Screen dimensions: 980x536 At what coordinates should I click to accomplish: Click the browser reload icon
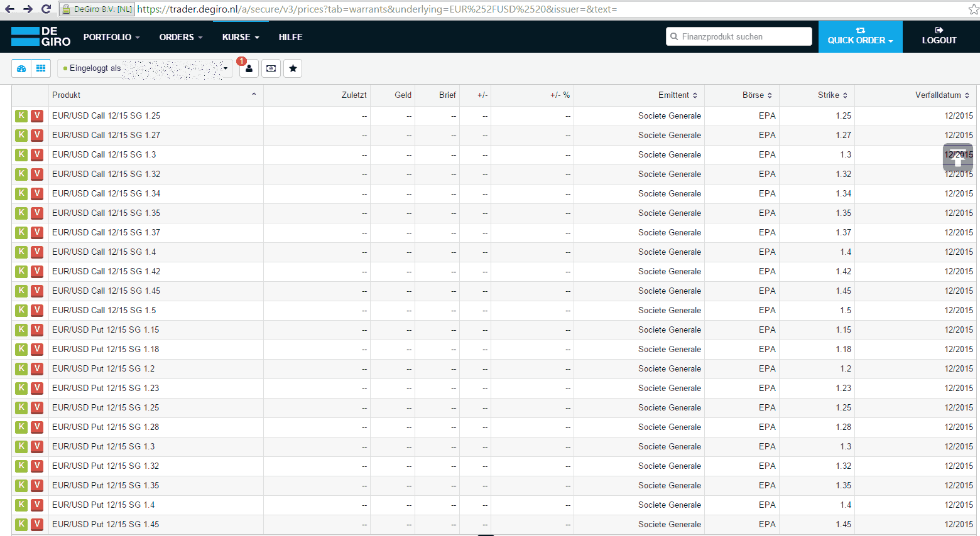coord(46,9)
